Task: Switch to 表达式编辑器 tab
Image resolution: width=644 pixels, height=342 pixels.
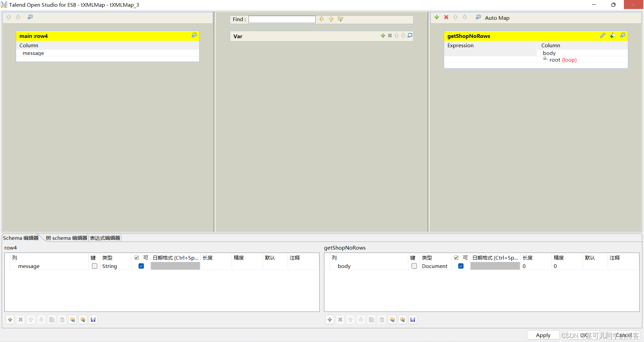Action: point(105,238)
